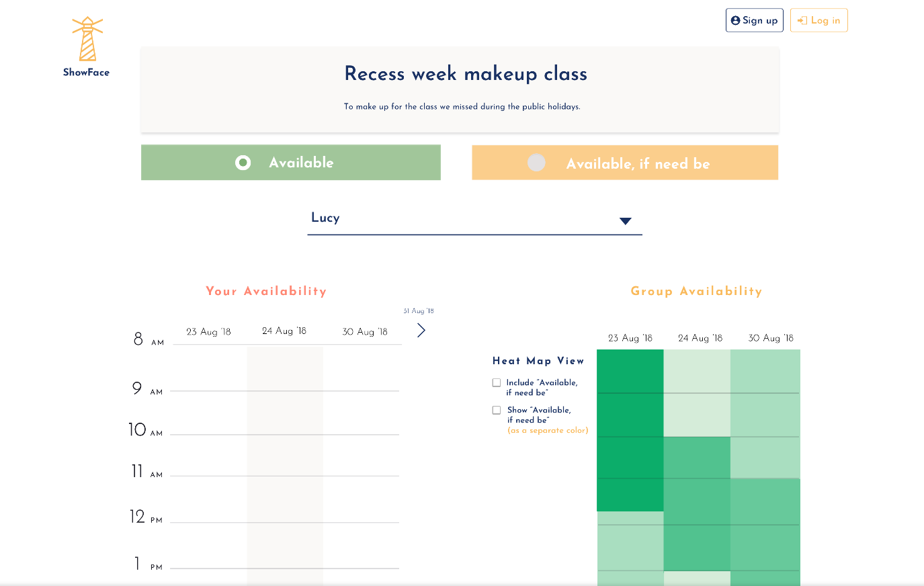Click the 23 Aug 8 AM heat map cell

click(x=630, y=371)
